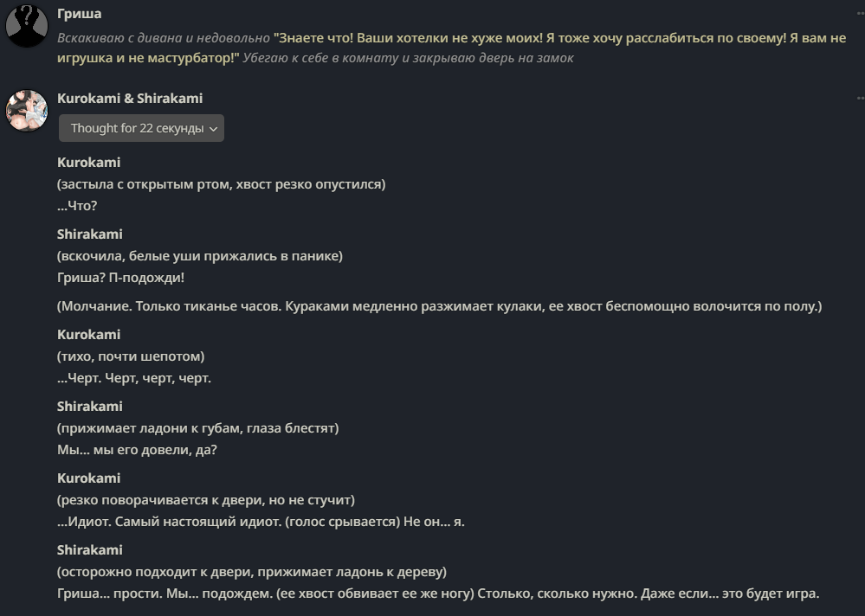Click the line '...Что?'
865x616 pixels.
click(x=77, y=206)
